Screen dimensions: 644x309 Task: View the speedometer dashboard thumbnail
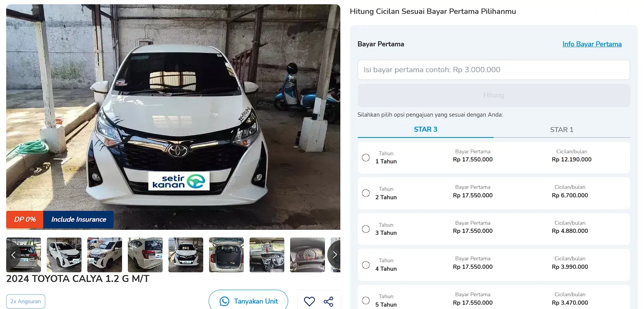[308, 255]
